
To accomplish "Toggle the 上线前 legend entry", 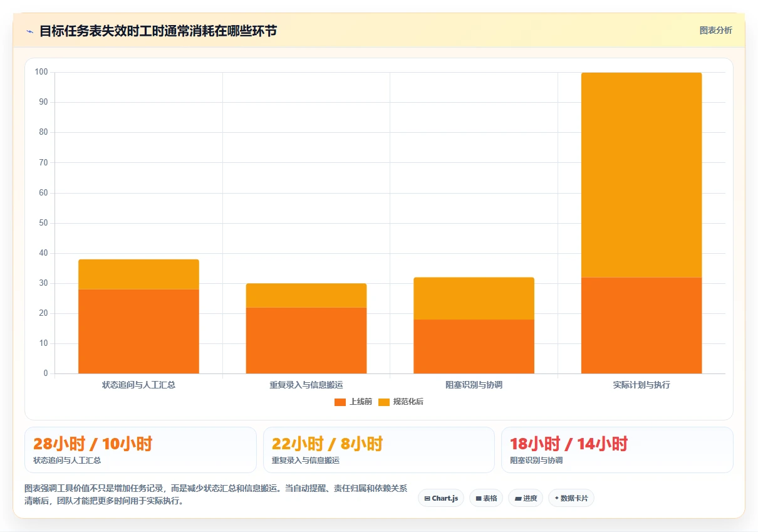I will tap(353, 402).
